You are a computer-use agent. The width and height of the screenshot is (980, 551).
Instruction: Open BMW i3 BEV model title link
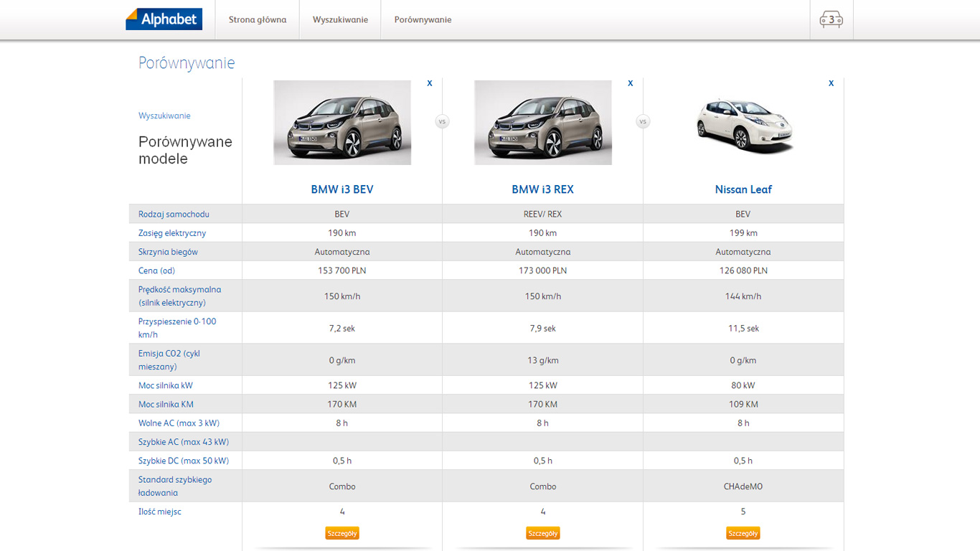click(342, 189)
